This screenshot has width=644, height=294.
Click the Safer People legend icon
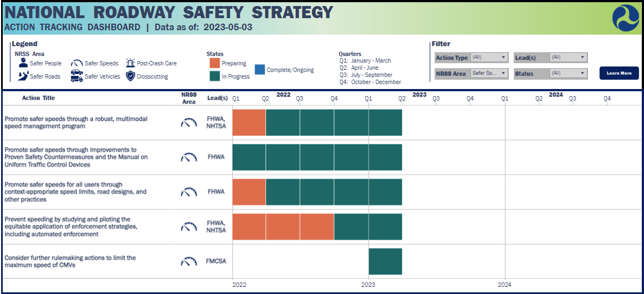23,63
